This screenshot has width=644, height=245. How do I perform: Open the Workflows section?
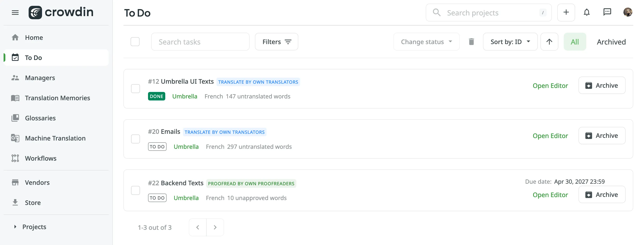point(40,158)
